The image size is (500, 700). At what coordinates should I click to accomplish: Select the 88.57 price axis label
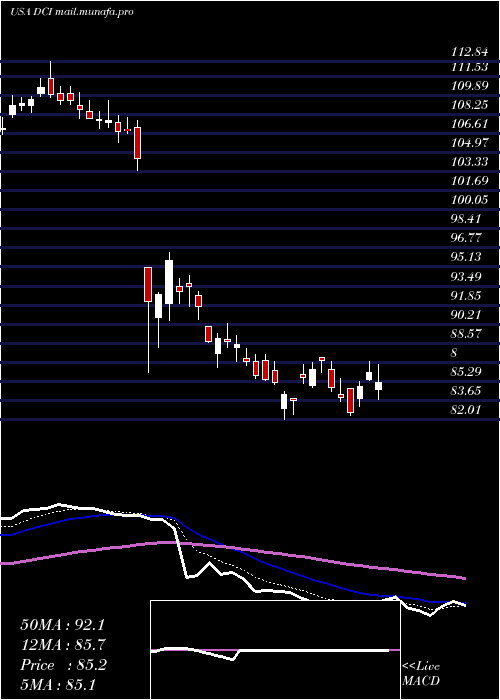point(467,333)
